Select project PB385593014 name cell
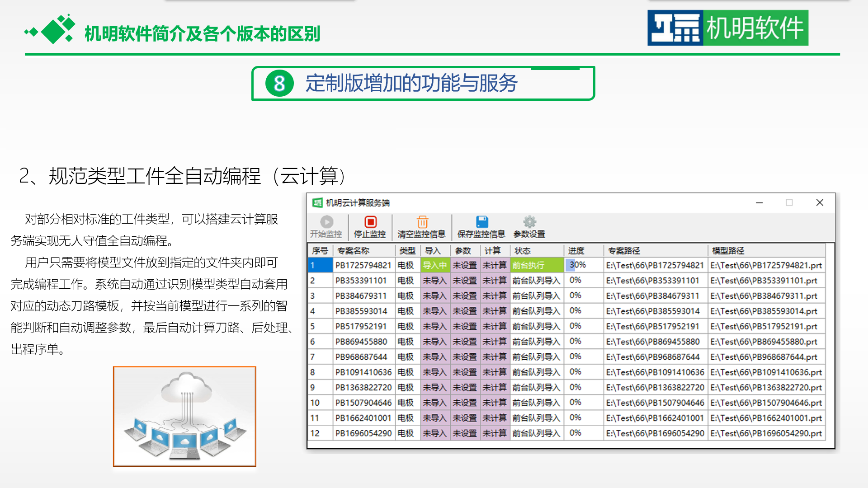The image size is (868, 488). coord(364,311)
